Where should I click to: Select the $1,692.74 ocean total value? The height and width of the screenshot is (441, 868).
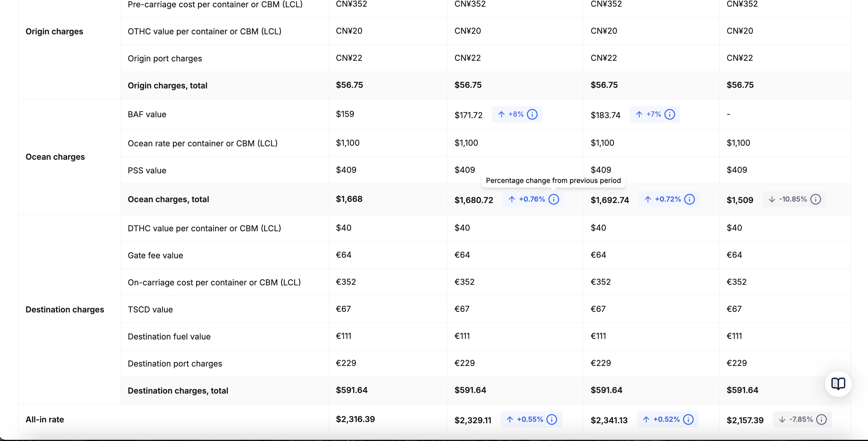(x=610, y=200)
